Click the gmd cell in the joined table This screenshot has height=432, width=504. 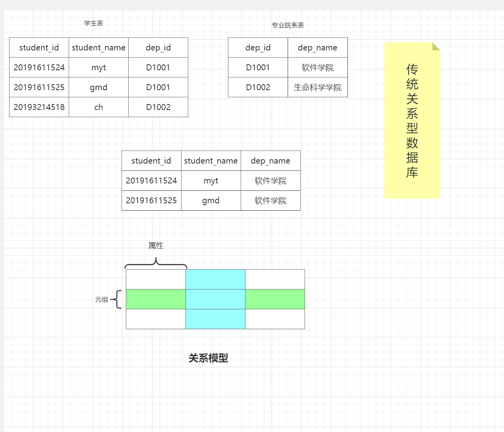[211, 201]
